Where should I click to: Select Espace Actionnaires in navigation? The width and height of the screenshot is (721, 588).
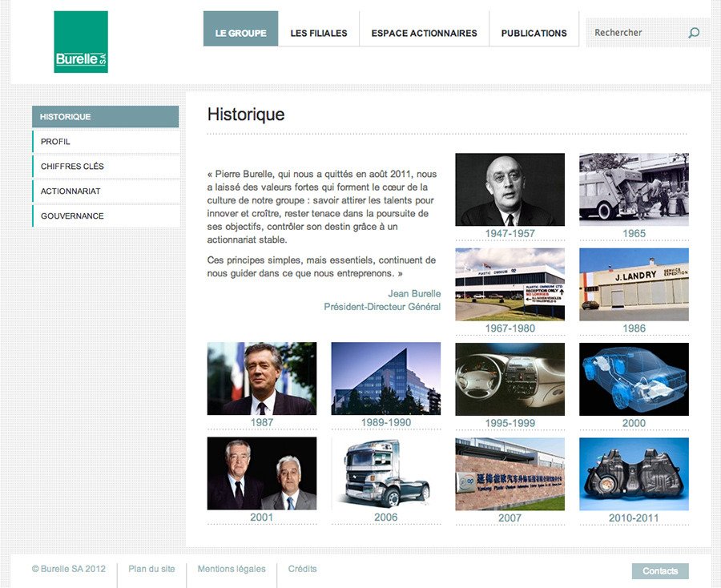tap(424, 33)
